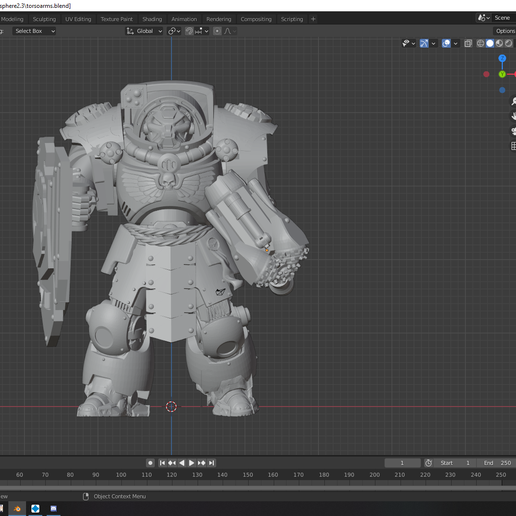Open the calendar-like app in the taskbar
The width and height of the screenshot is (516, 516).
(x=53, y=509)
